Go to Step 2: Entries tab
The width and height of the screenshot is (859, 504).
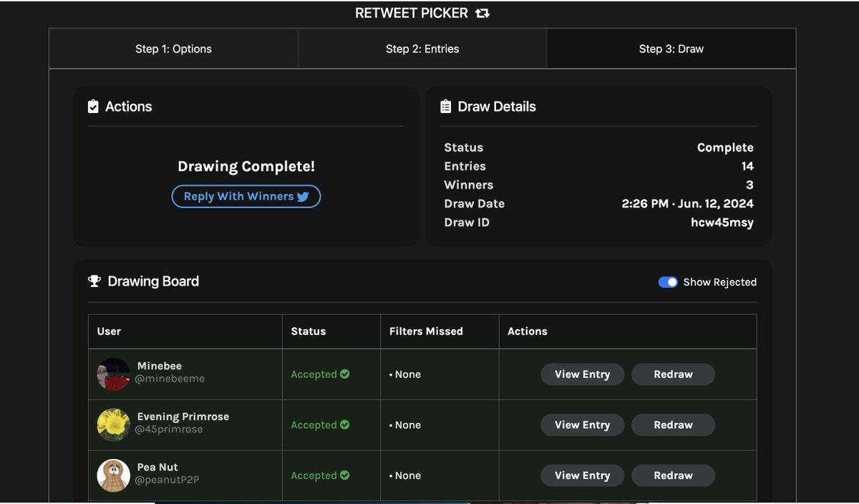422,49
